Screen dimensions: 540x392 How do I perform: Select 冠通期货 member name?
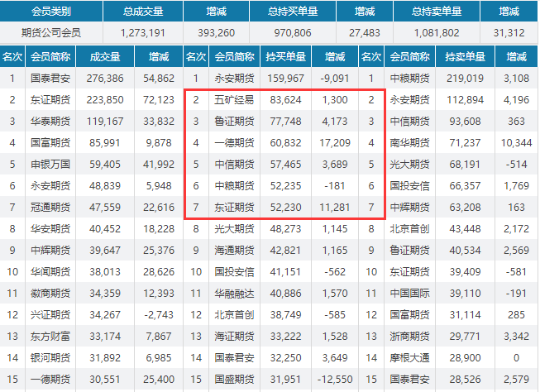(50, 208)
